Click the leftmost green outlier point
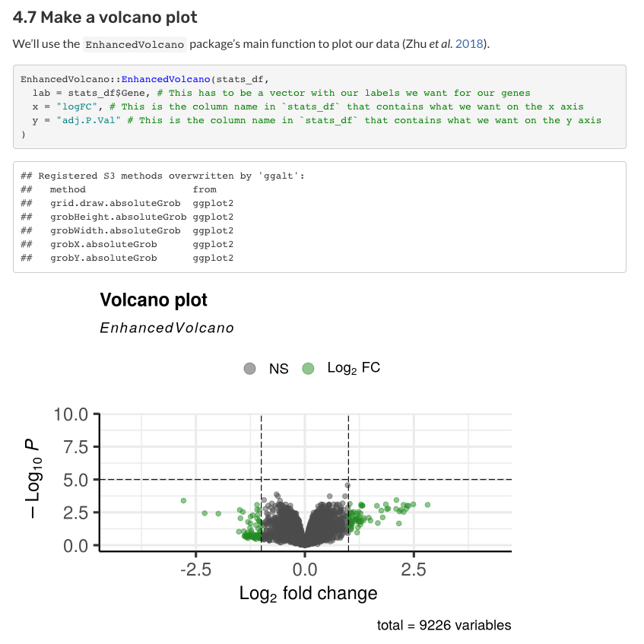 tap(183, 500)
